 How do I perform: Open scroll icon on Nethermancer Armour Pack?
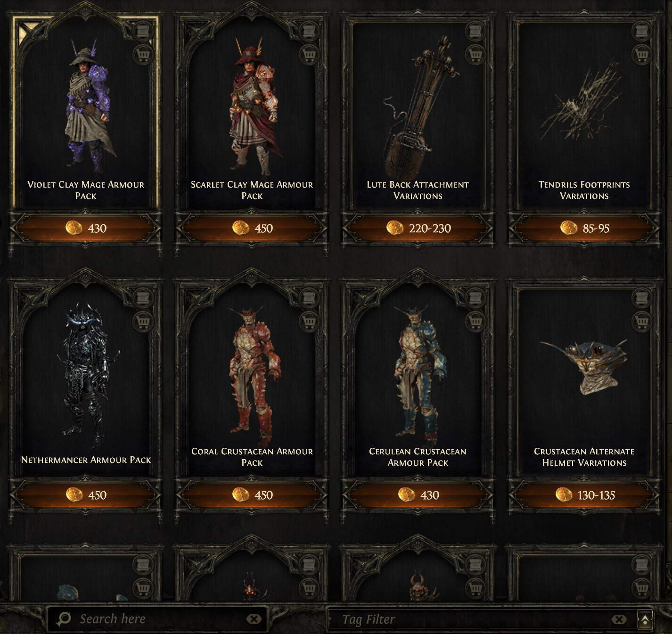(x=143, y=298)
